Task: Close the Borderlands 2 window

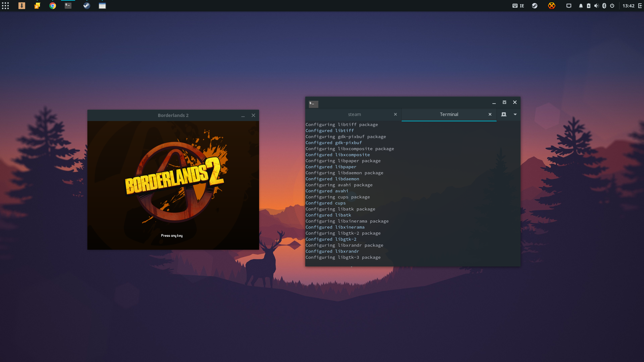Action: 253,115
